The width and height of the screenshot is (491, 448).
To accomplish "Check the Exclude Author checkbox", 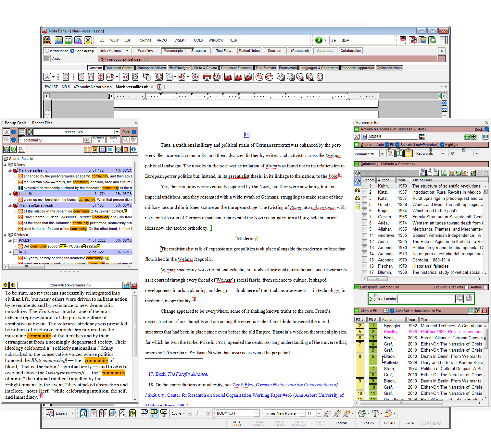I will (x=485, y=287).
